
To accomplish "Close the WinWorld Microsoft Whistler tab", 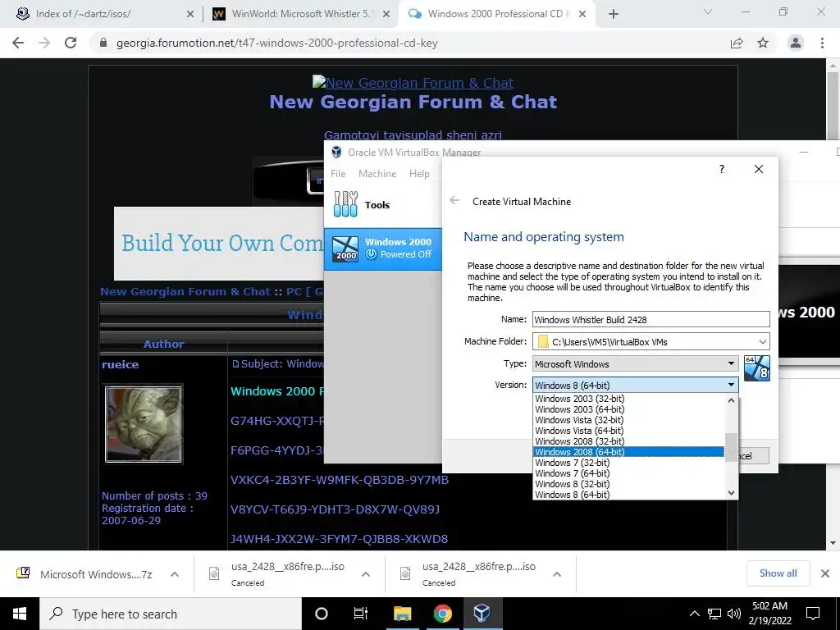I will point(386,14).
